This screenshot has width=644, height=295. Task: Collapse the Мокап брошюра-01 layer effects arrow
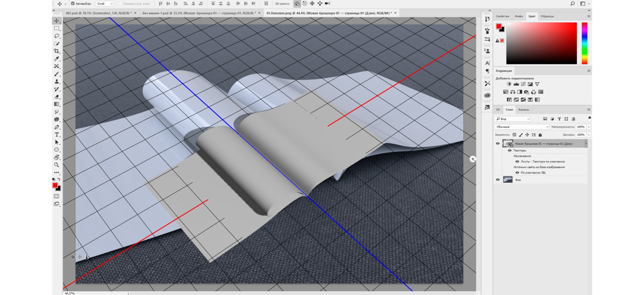586,143
